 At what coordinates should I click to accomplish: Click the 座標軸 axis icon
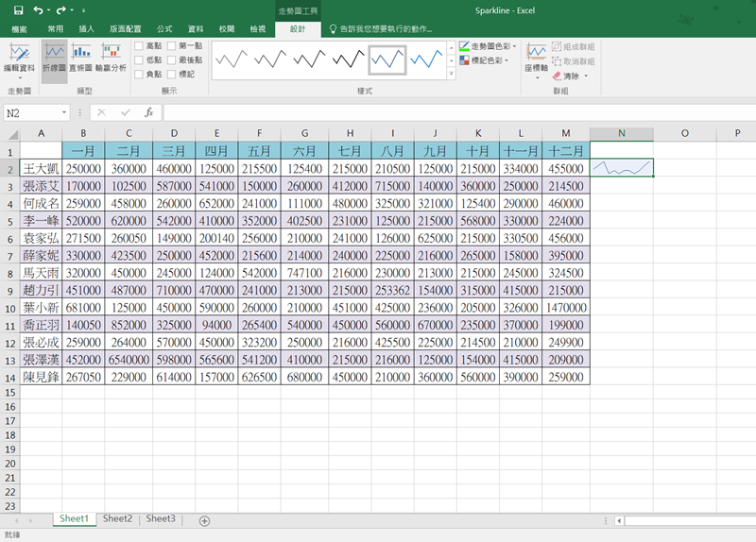(536, 57)
